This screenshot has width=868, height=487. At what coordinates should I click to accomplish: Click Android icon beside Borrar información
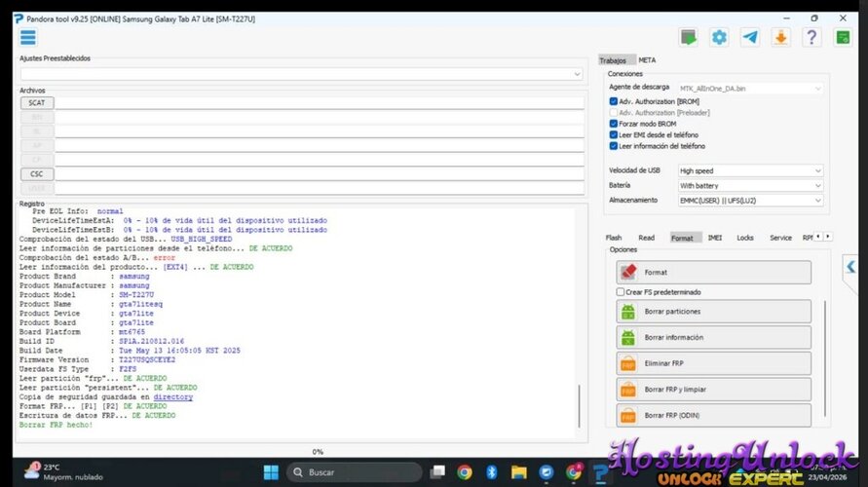point(628,338)
